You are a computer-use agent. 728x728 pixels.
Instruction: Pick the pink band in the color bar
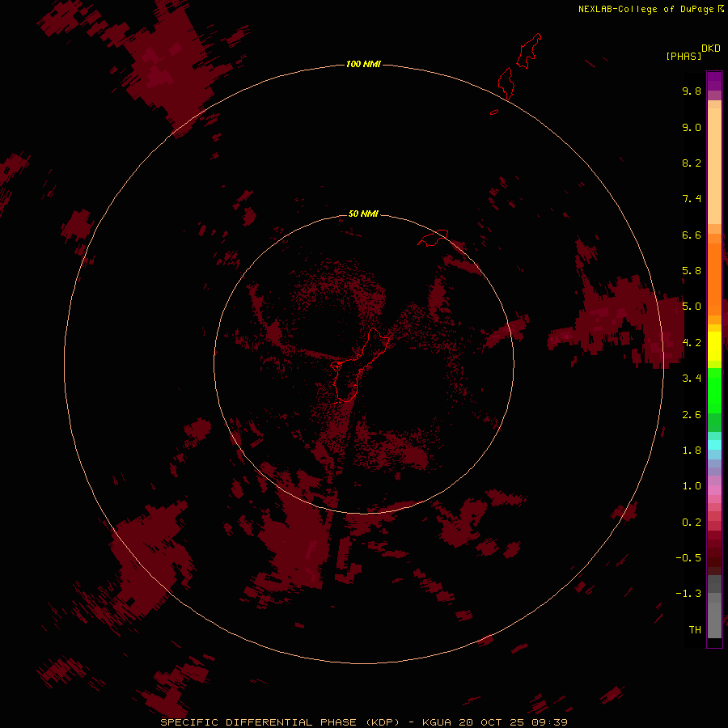click(x=714, y=490)
